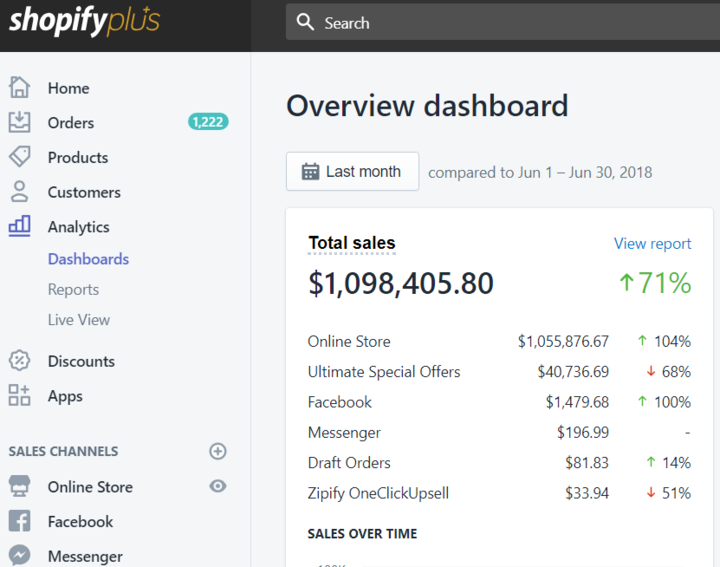Click the $1,479.68 amount

[577, 402]
